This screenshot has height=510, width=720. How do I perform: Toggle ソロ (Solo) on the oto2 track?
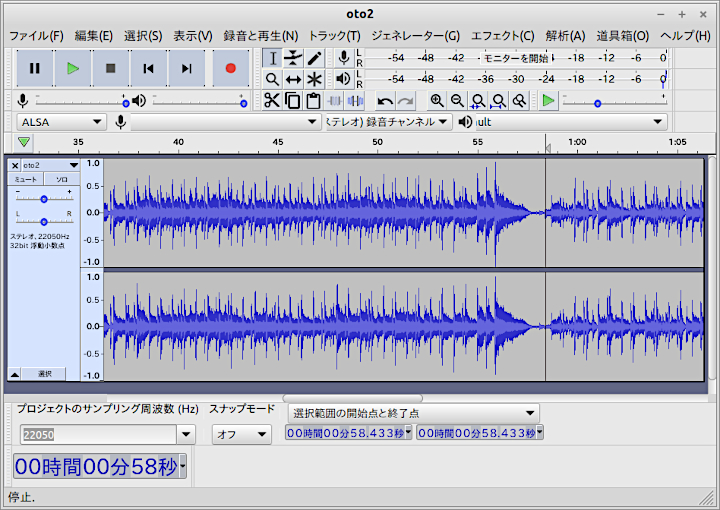[61, 179]
